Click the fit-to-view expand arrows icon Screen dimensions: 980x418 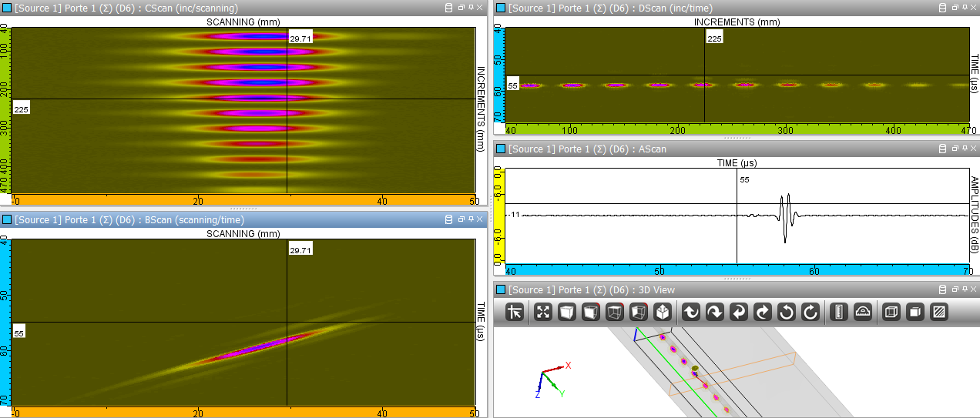[544, 312]
